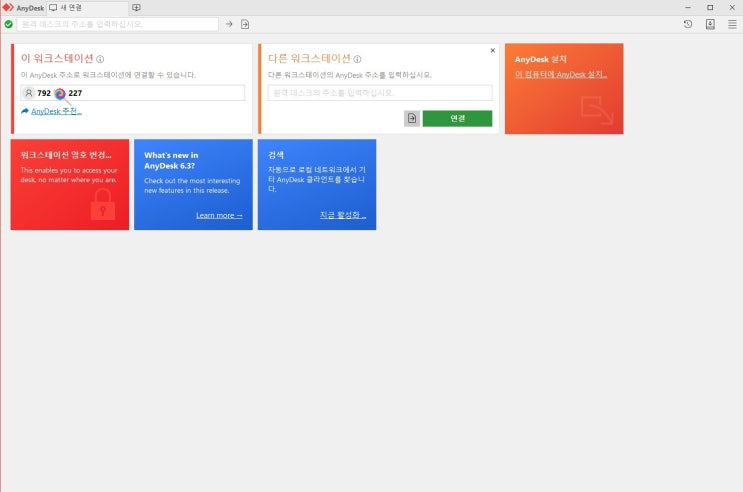Screen dimensions: 743x492
Task: Open the 이 컴퓨터에 AnyDesk 설치 link
Action: 561,74
